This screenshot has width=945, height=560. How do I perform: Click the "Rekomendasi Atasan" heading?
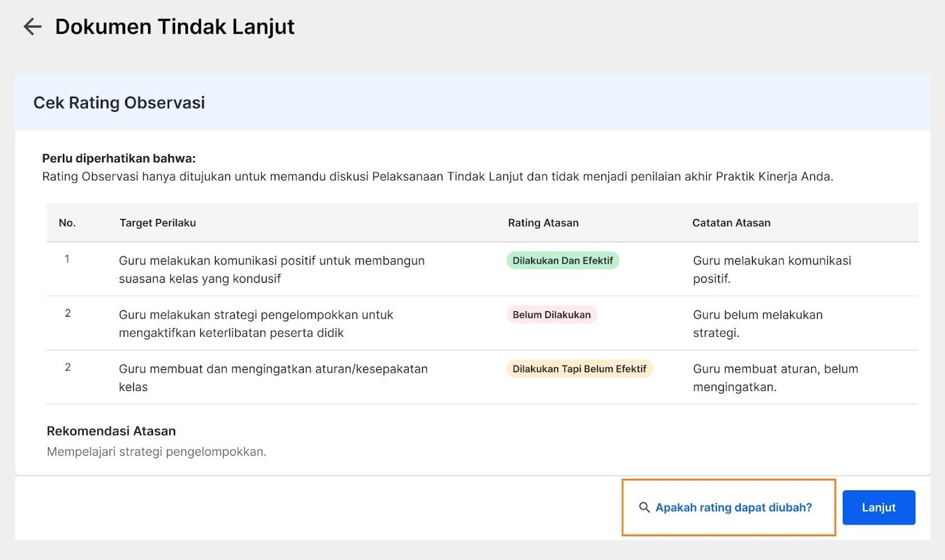click(x=111, y=431)
